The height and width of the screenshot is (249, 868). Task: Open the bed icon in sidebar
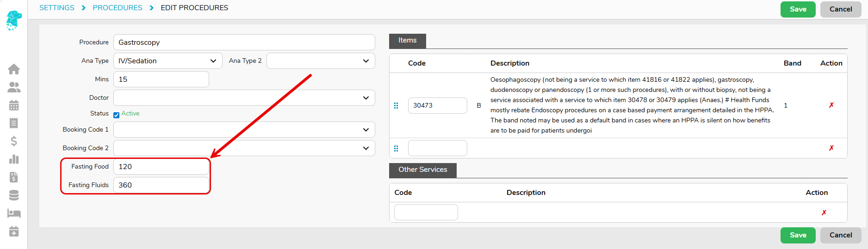(14, 213)
